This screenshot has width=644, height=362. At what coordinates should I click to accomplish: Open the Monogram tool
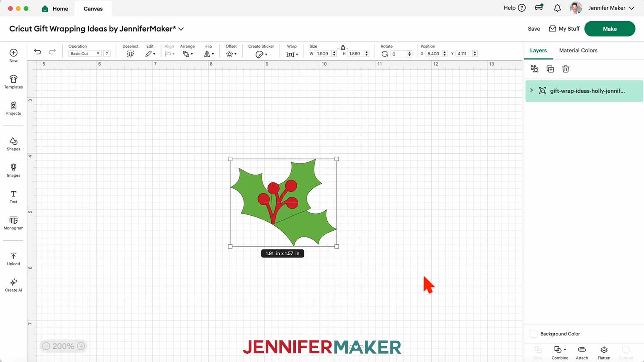coord(13,223)
